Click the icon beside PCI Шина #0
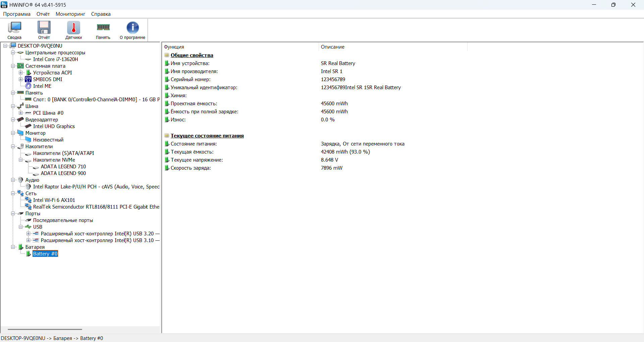Viewport: 644px width, 342px height. [x=28, y=113]
